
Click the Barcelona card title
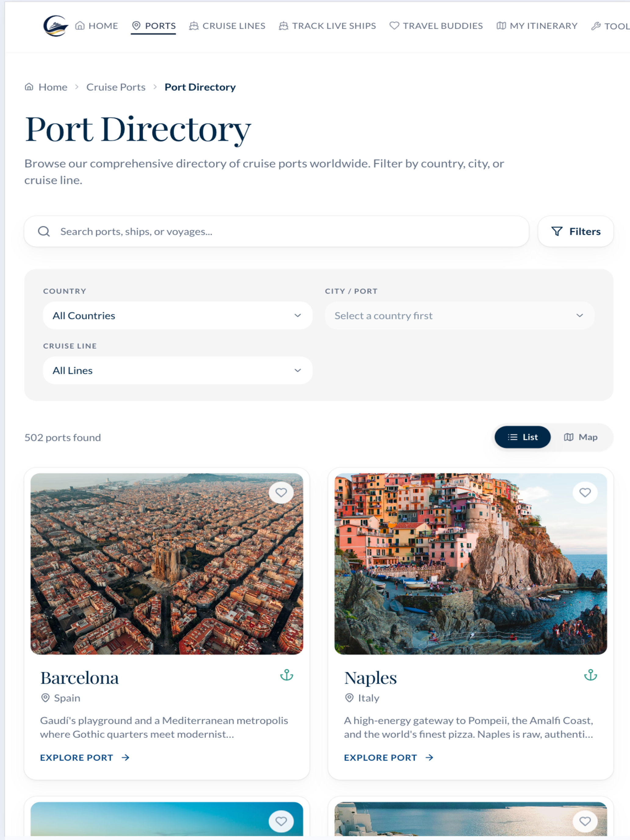[x=80, y=678]
